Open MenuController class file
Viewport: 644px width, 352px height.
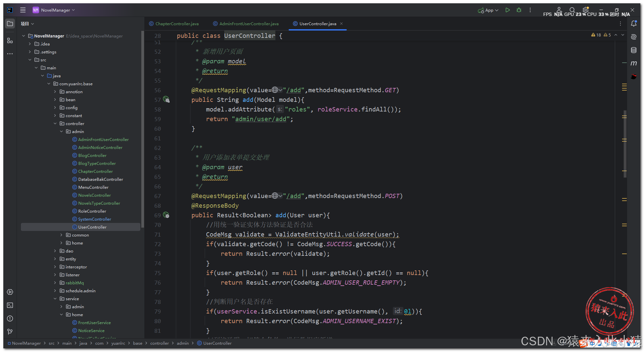click(x=93, y=187)
